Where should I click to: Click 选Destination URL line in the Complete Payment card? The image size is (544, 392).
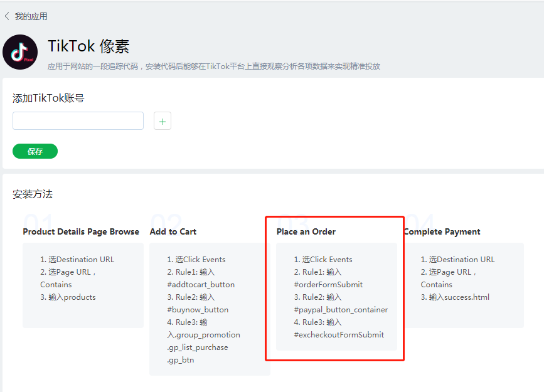(x=457, y=260)
